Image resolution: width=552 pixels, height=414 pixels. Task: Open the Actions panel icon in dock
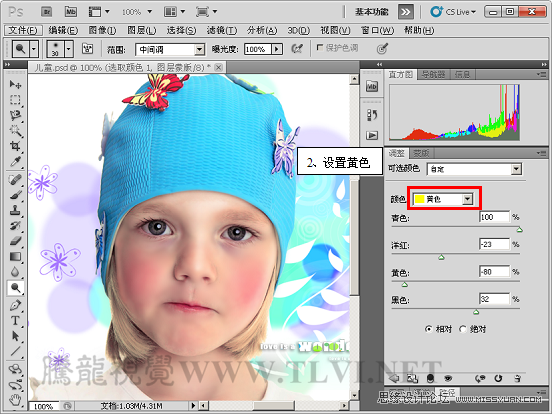tap(372, 135)
